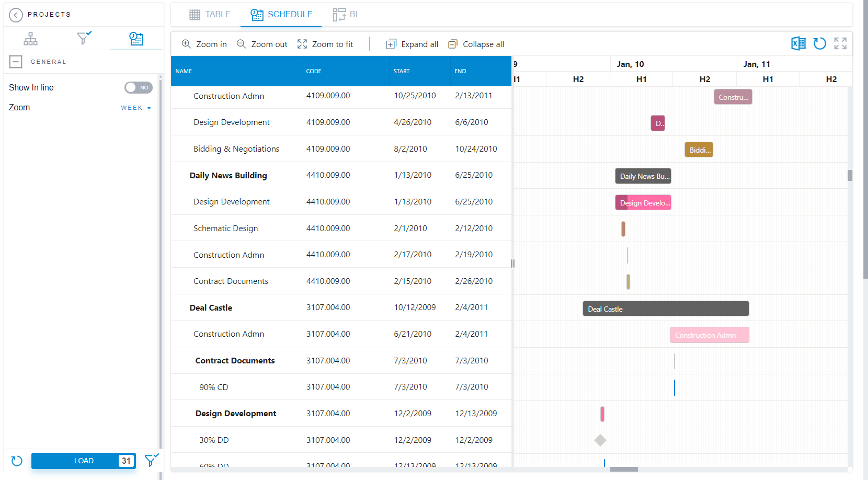Open the filter icon next to Load
868x480 pixels.
tap(151, 461)
